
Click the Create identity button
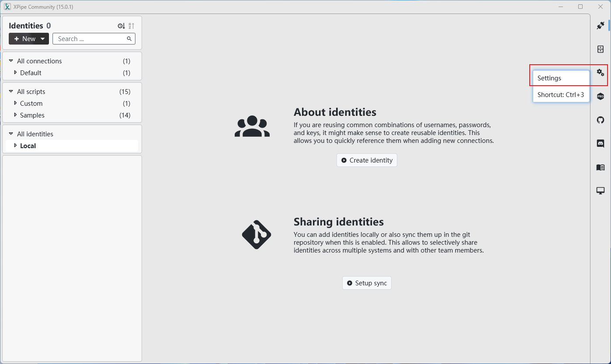click(367, 160)
